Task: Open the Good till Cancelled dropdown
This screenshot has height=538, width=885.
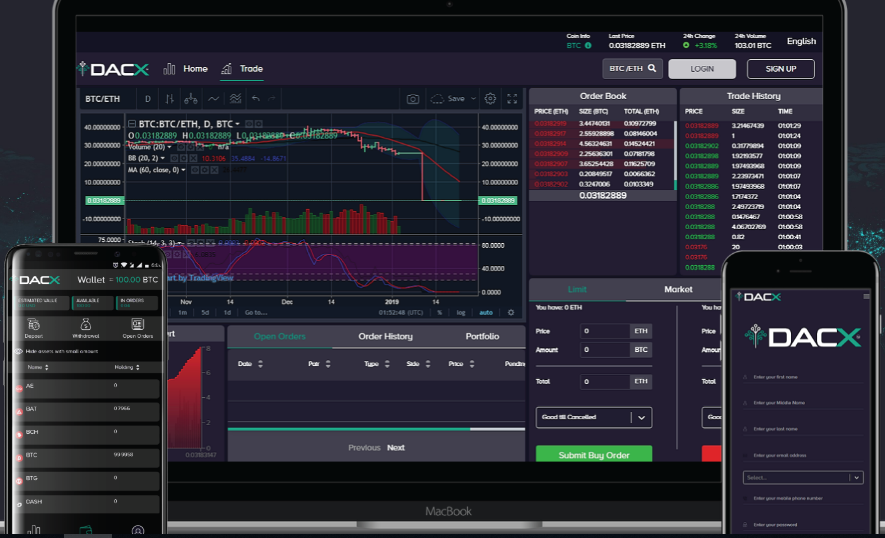Action: pyautogui.click(x=594, y=418)
